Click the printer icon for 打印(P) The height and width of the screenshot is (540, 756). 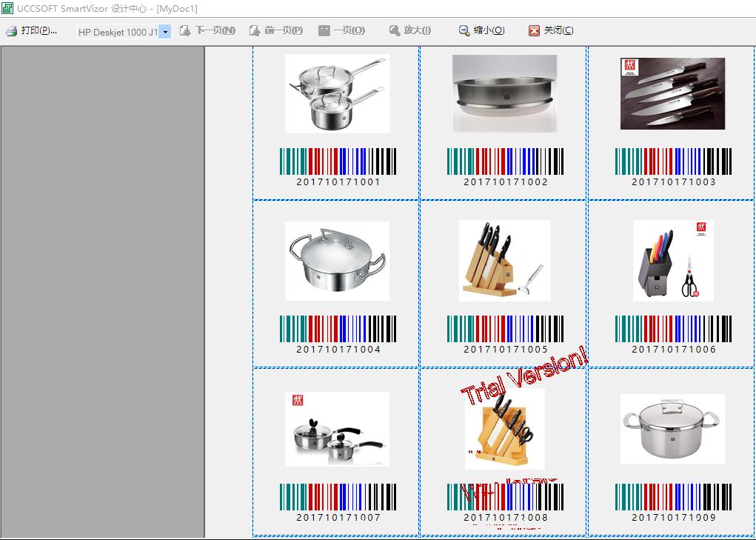12,31
